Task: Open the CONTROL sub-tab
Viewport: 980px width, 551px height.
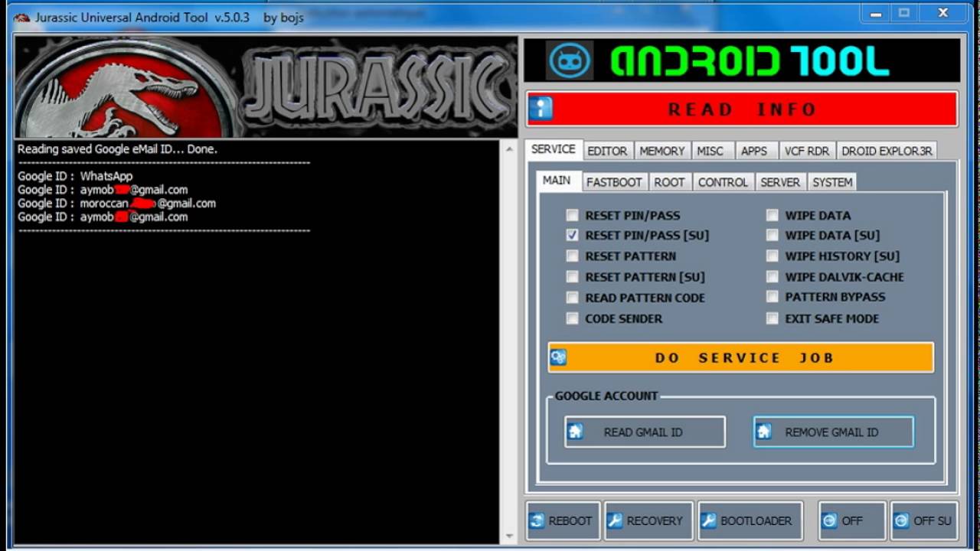Action: coord(723,182)
